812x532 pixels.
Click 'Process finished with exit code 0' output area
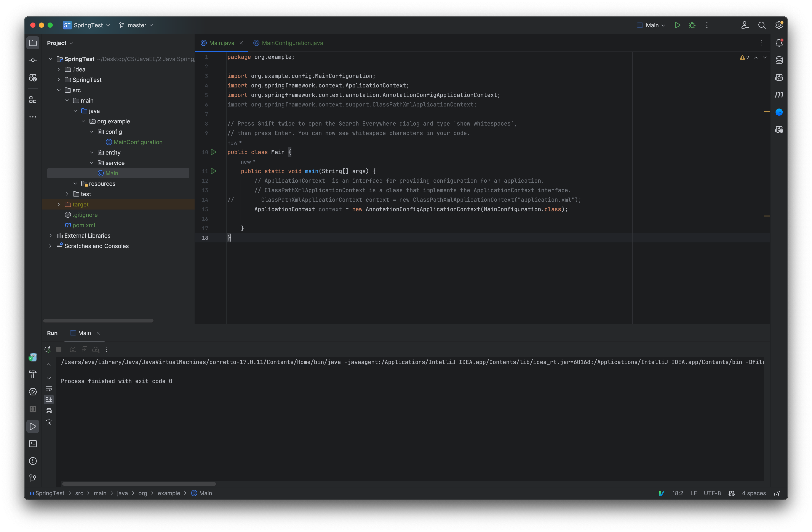point(116,380)
